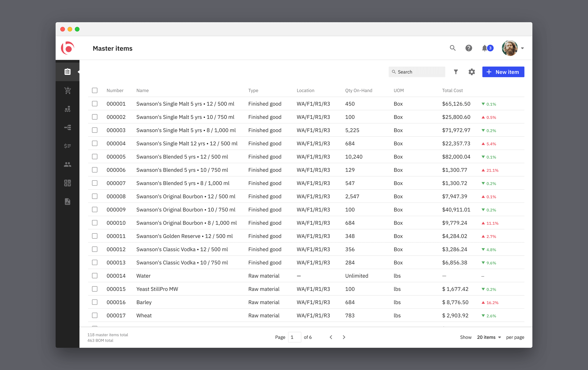588x370 pixels.
Task: Click the 463 BOM total text
Action: [x=100, y=340]
